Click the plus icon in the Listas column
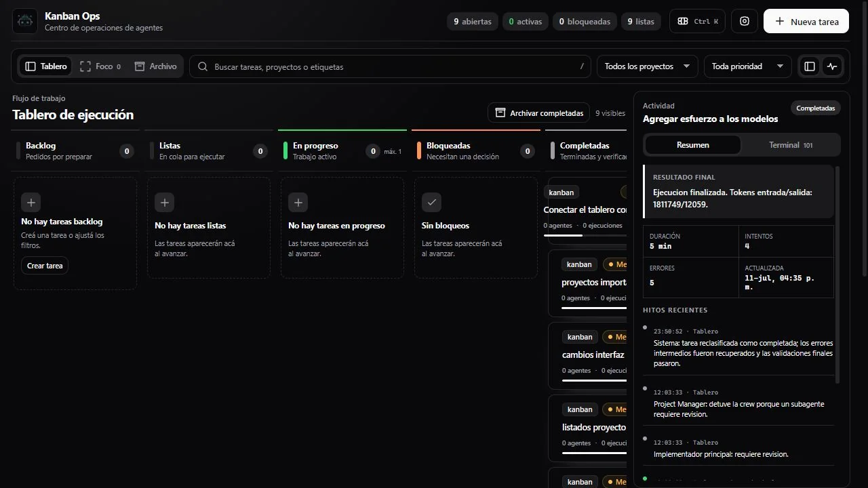Screen dimensions: 868x488 165,202
